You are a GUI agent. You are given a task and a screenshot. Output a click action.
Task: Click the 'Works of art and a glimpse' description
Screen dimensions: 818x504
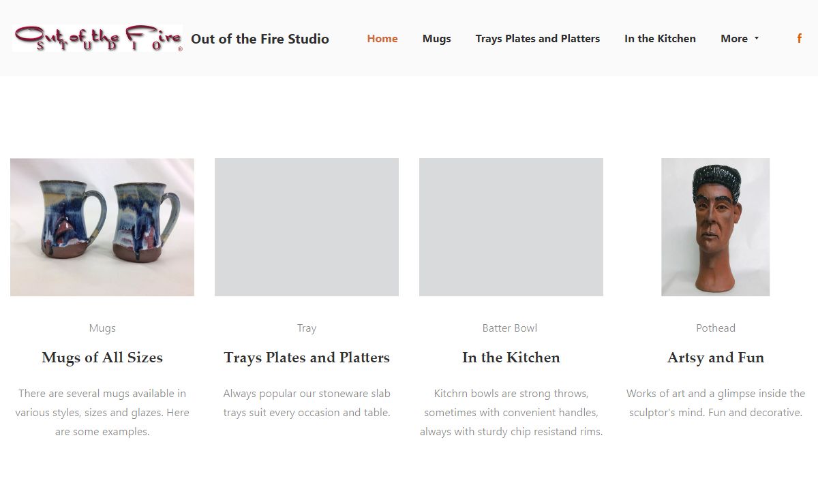716,403
